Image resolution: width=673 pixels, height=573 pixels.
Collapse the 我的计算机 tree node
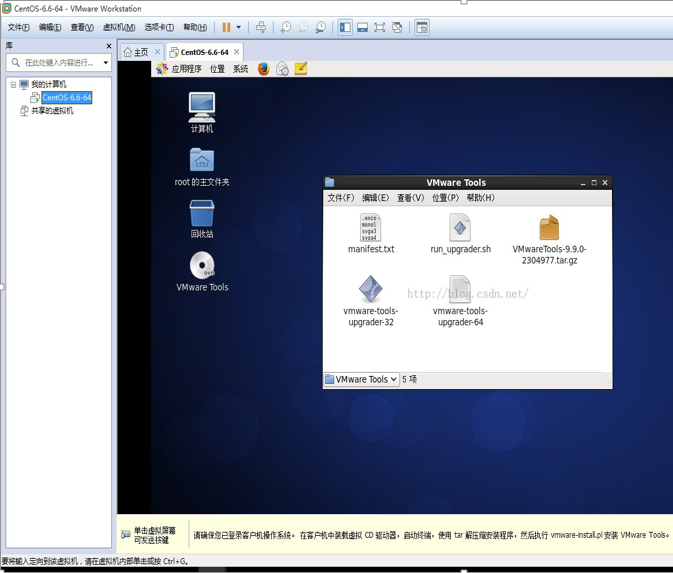coord(13,85)
